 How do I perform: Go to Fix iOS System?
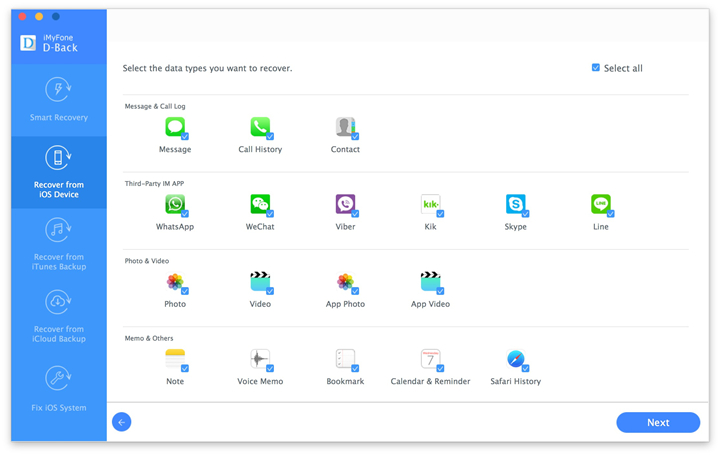(59, 388)
